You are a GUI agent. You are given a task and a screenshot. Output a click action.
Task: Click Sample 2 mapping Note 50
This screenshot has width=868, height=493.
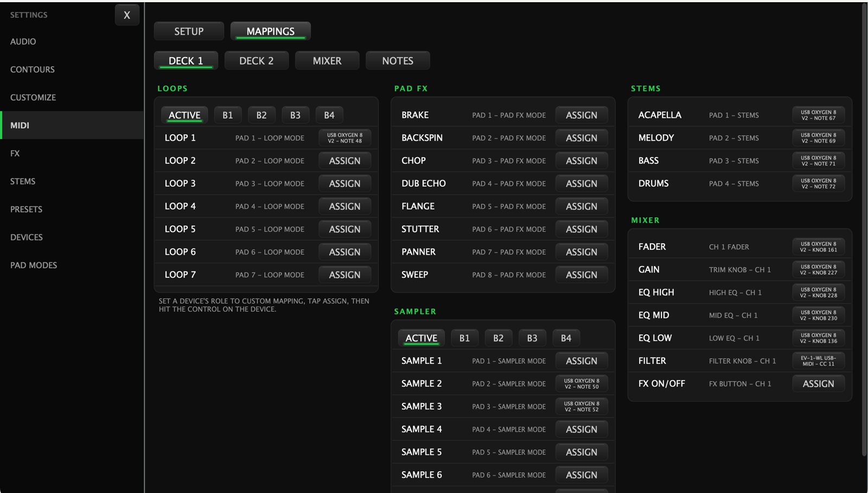coord(582,384)
